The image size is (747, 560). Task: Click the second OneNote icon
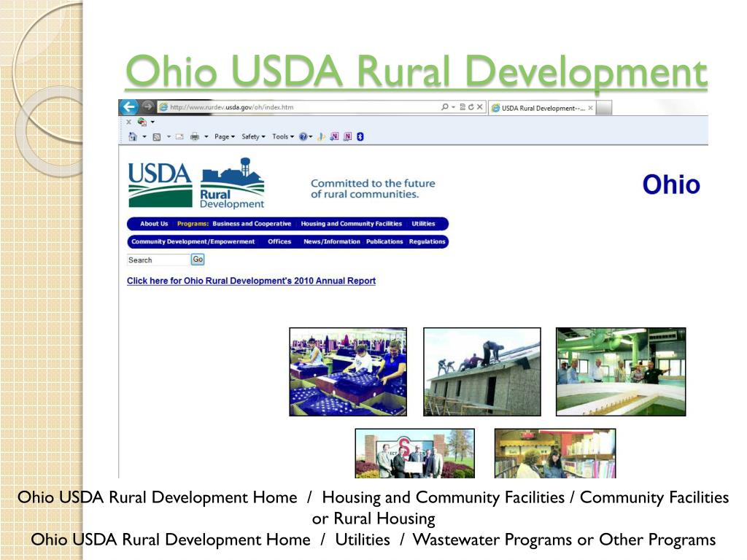[x=348, y=136]
